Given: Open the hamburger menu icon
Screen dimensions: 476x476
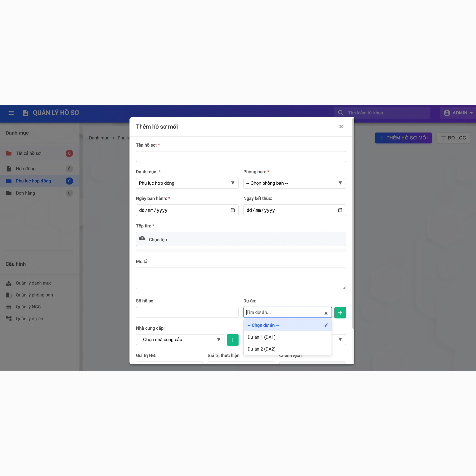Looking at the screenshot, I should 11,113.
